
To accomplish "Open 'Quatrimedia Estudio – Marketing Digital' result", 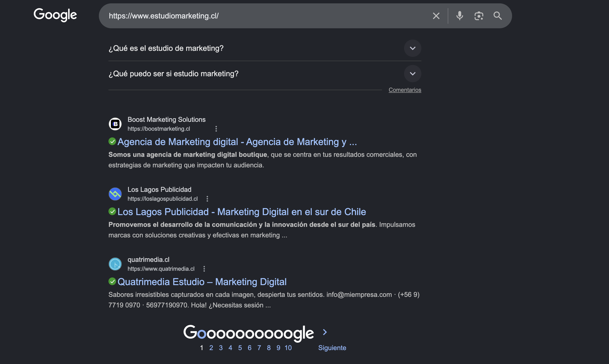I will [202, 282].
